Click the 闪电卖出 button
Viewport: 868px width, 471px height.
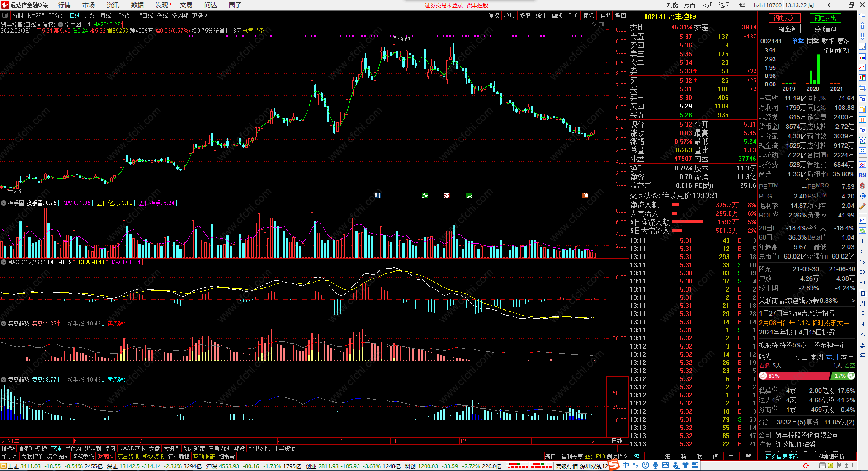(825, 18)
